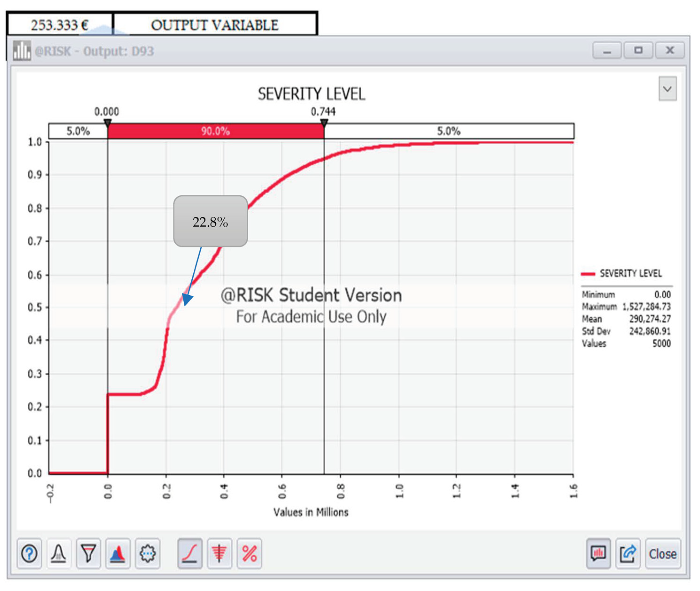The image size is (700, 591).
Task: Click the left delimiter marker at 0.000
Action: (x=107, y=123)
